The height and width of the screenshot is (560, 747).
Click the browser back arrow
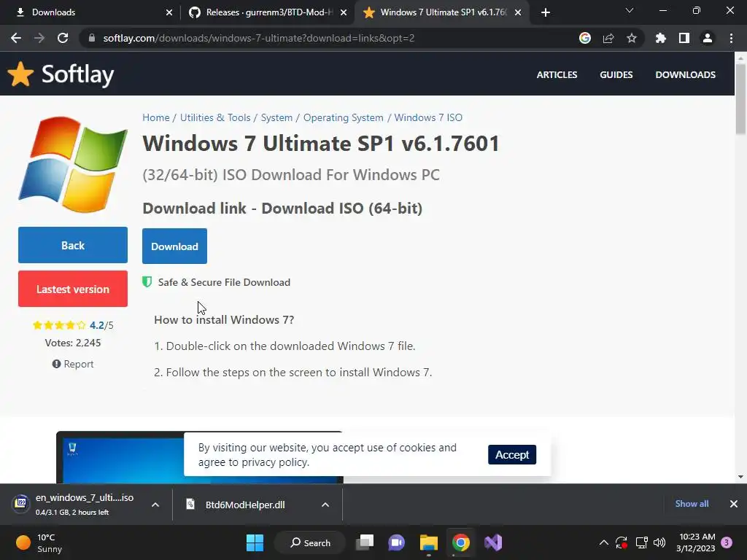pyautogui.click(x=16, y=38)
